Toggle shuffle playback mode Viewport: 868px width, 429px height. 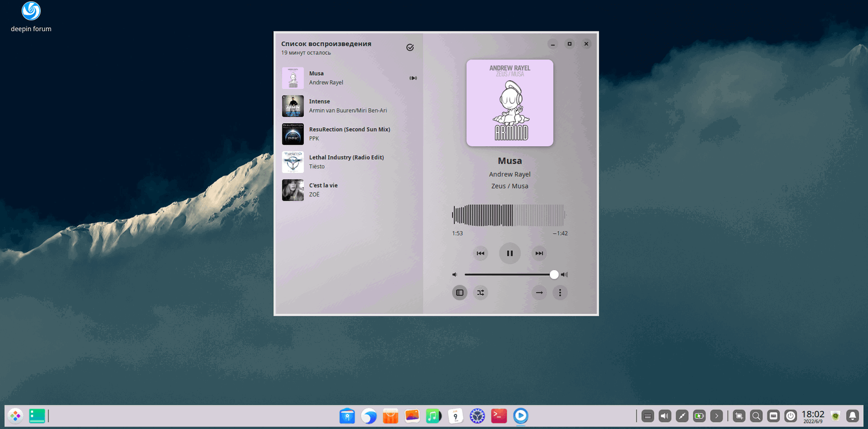coord(481,293)
